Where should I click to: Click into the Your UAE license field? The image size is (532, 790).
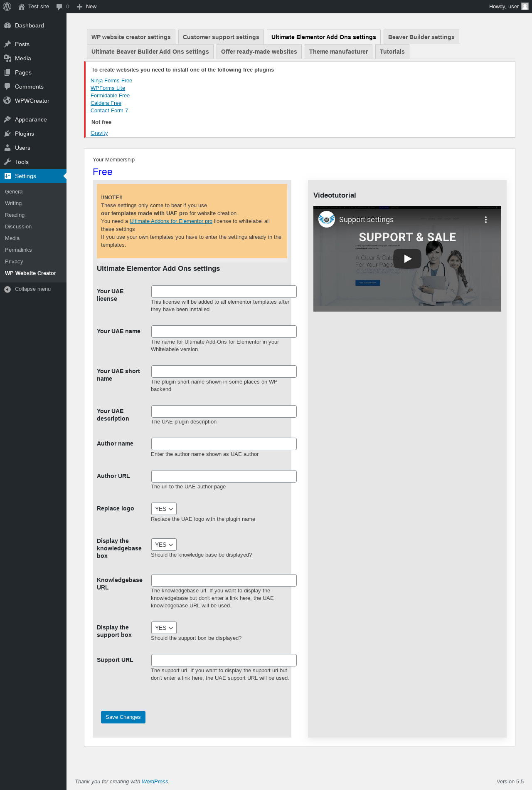[x=224, y=292]
